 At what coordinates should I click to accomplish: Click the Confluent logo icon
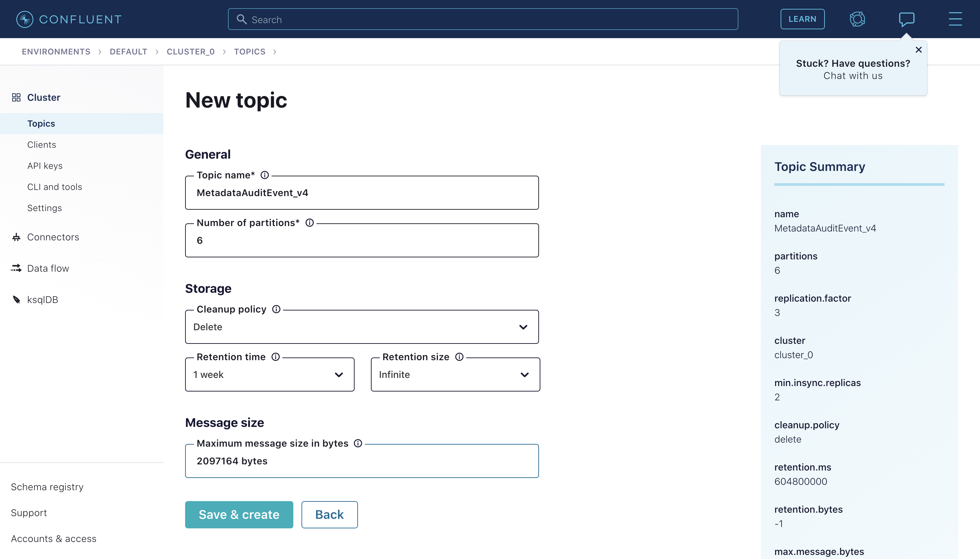point(24,19)
